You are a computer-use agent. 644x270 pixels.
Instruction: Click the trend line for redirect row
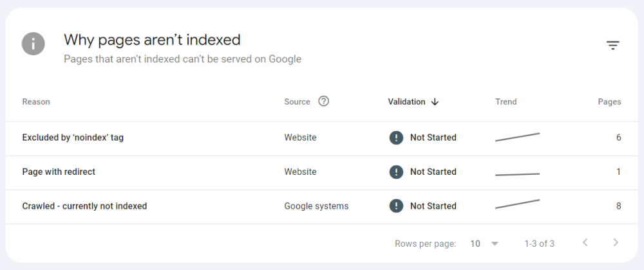(517, 174)
